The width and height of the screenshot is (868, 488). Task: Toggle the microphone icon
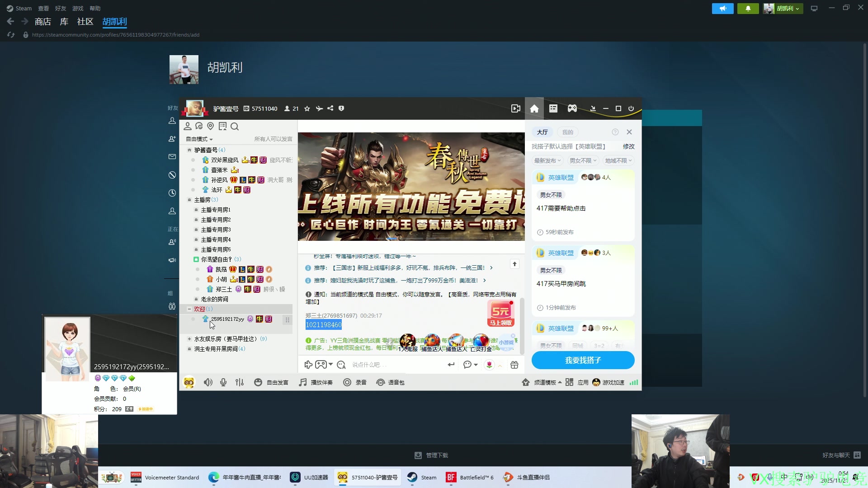point(223,383)
